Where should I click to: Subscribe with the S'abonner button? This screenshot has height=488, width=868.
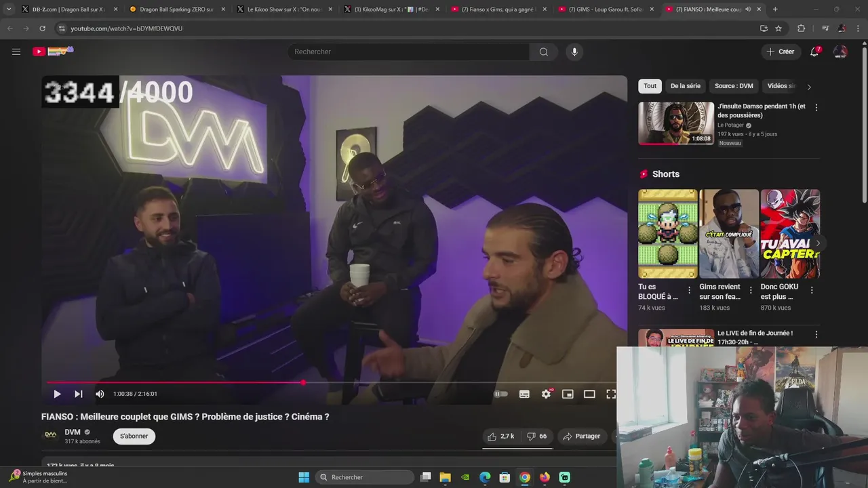point(134,436)
